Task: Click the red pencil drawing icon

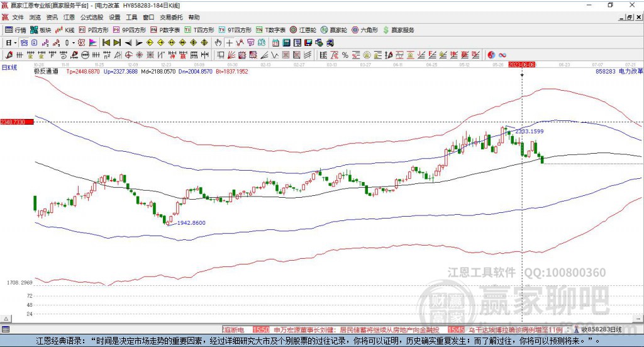Action: pyautogui.click(x=9, y=55)
